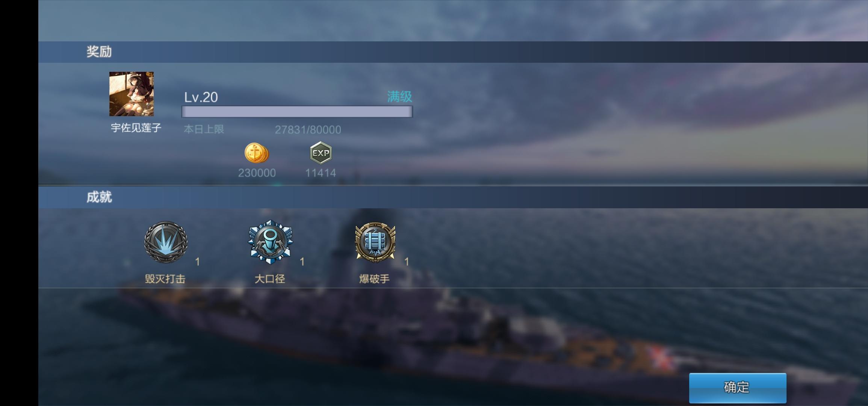The image size is (868, 406).
Task: Click the 确定 confirm button
Action: click(737, 388)
